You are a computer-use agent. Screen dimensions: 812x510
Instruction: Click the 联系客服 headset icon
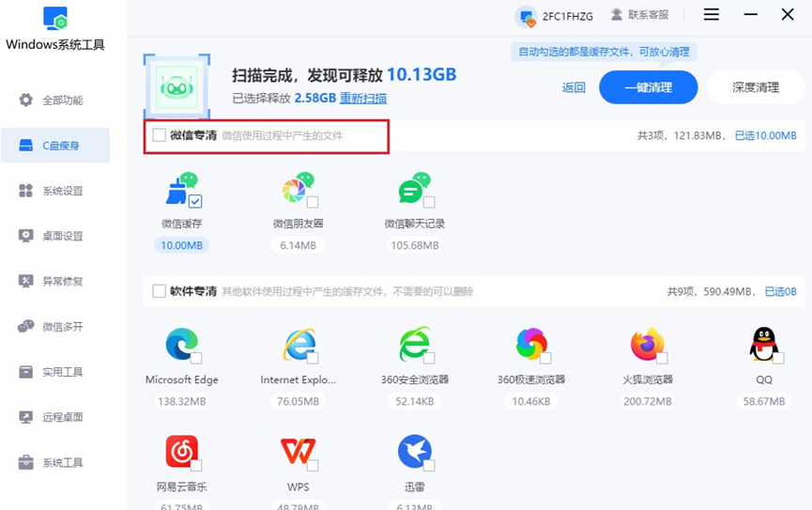616,14
